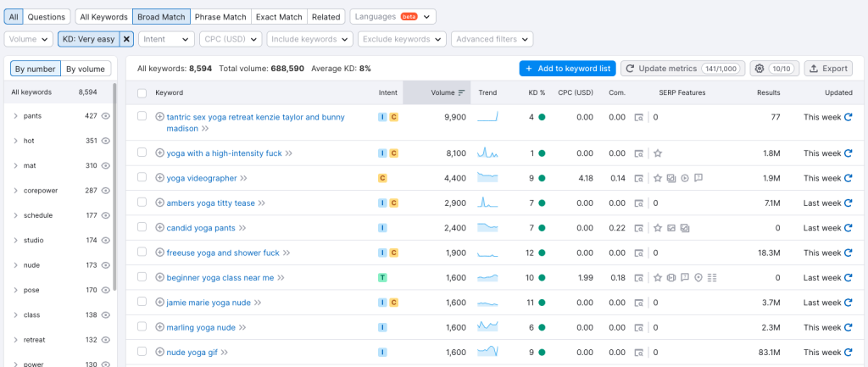View SERP icon for candid yoga pants

(639, 228)
